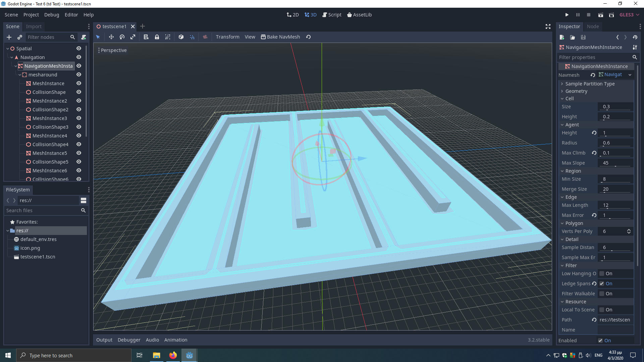Open the Perspective viewport menu
The image size is (644, 362).
(112, 50)
